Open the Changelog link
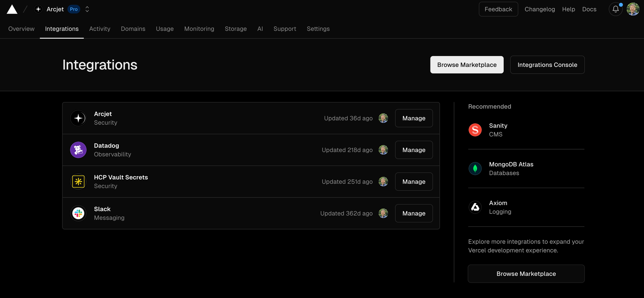Image resolution: width=644 pixels, height=298 pixels. (540, 9)
